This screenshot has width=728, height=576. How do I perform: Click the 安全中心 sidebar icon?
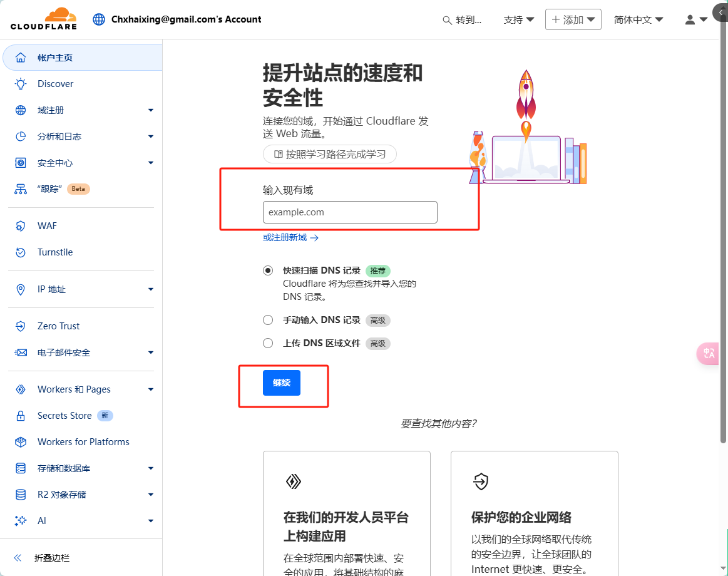21,163
